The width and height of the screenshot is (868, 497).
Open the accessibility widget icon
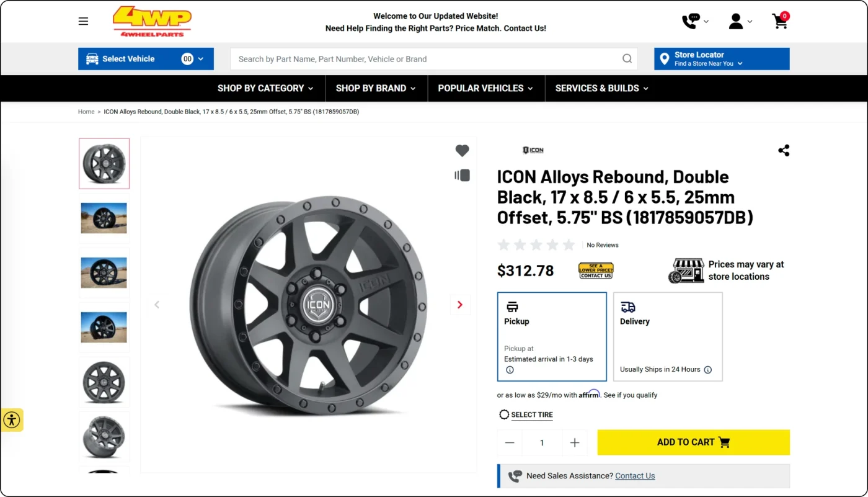(x=12, y=420)
